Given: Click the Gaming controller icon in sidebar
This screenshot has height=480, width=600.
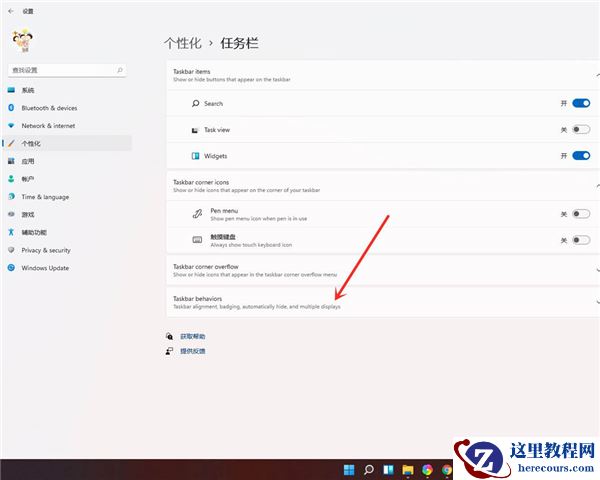Looking at the screenshot, I should click(11, 214).
